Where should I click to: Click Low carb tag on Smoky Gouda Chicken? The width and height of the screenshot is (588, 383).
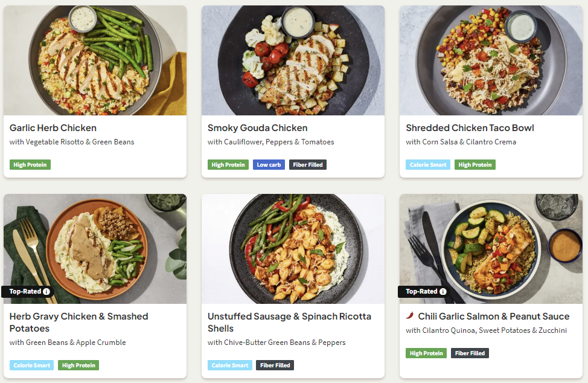click(x=269, y=165)
